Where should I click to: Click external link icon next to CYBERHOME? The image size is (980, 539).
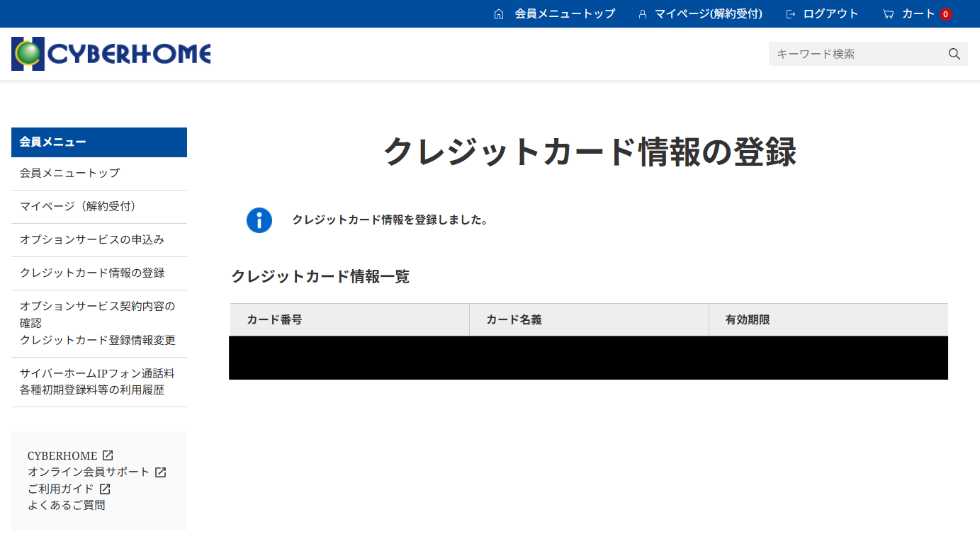[x=108, y=455]
